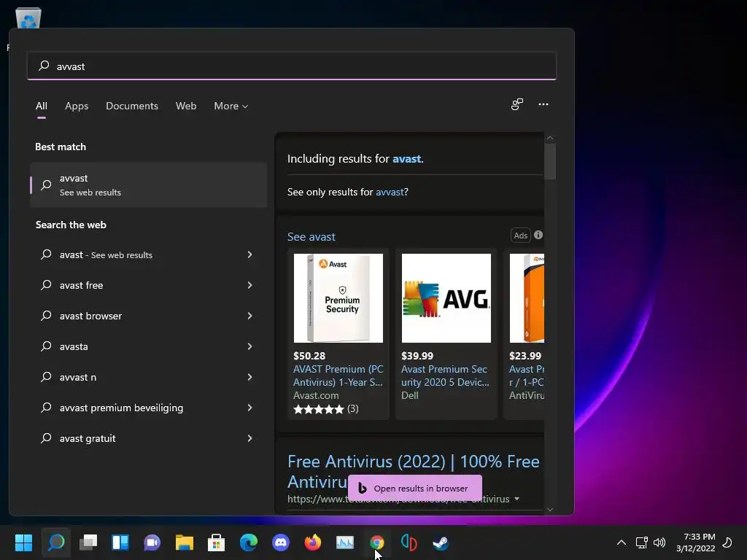This screenshot has width=747, height=560.
Task: Select 'avvast premium beveiliging' suggestion text
Action: 121,408
